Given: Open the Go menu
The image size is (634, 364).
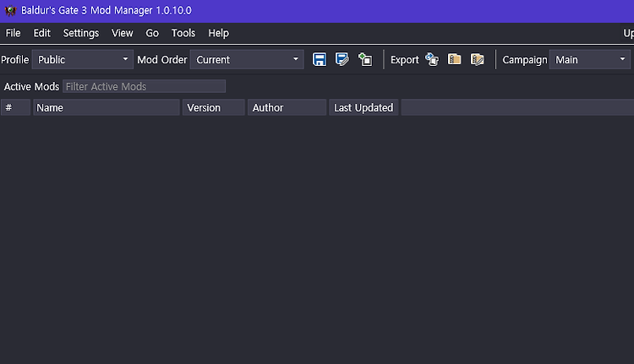Looking at the screenshot, I should point(152,33).
